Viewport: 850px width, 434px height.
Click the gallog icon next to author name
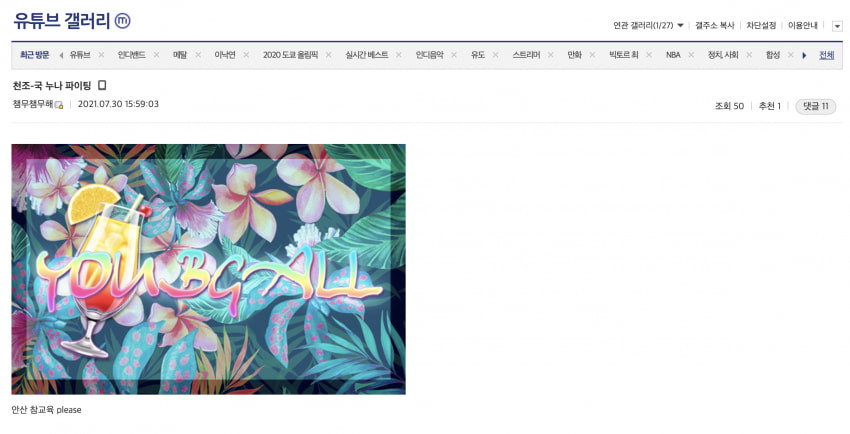[x=59, y=105]
